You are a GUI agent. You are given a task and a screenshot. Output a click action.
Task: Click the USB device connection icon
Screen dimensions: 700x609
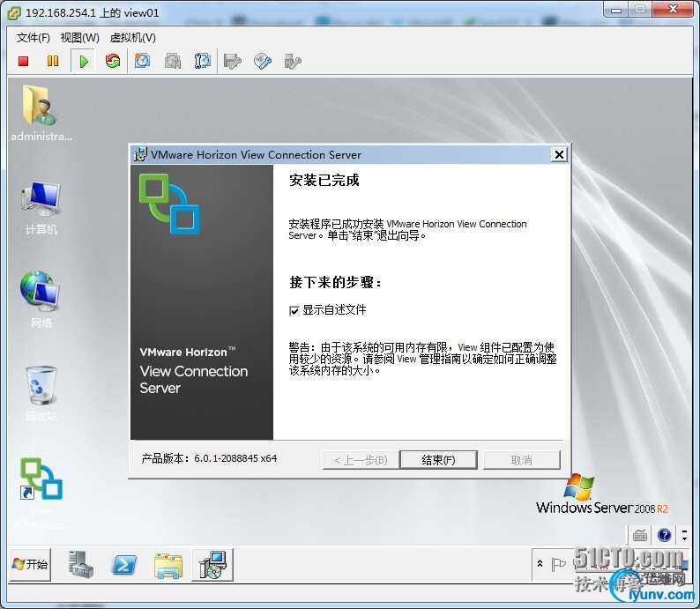tap(293, 61)
